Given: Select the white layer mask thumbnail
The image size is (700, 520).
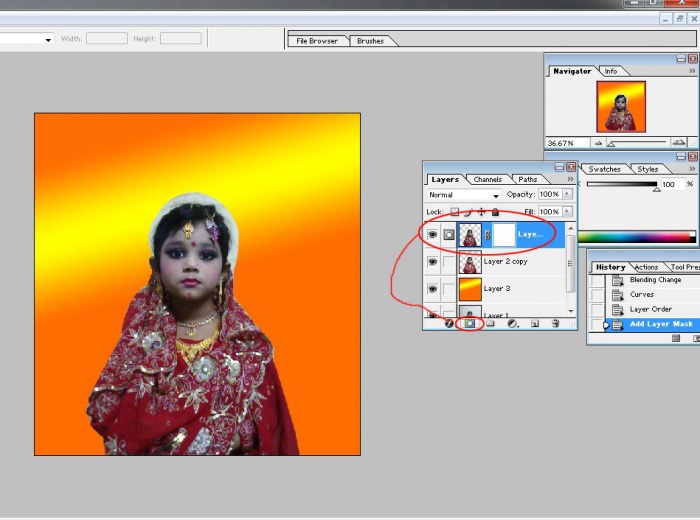Looking at the screenshot, I should pyautogui.click(x=504, y=235).
